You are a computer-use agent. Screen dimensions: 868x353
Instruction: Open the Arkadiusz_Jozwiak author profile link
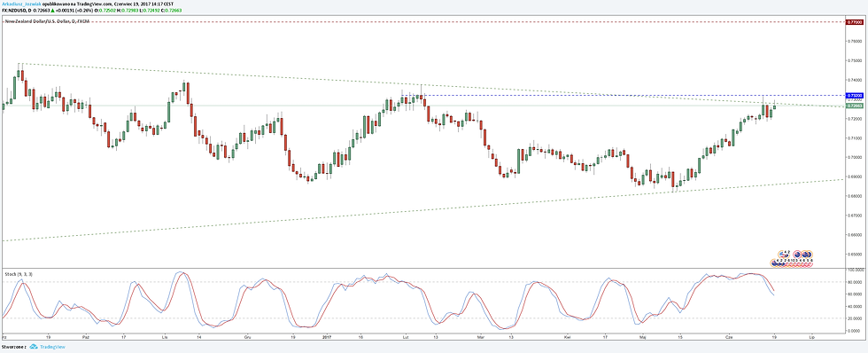click(21, 4)
